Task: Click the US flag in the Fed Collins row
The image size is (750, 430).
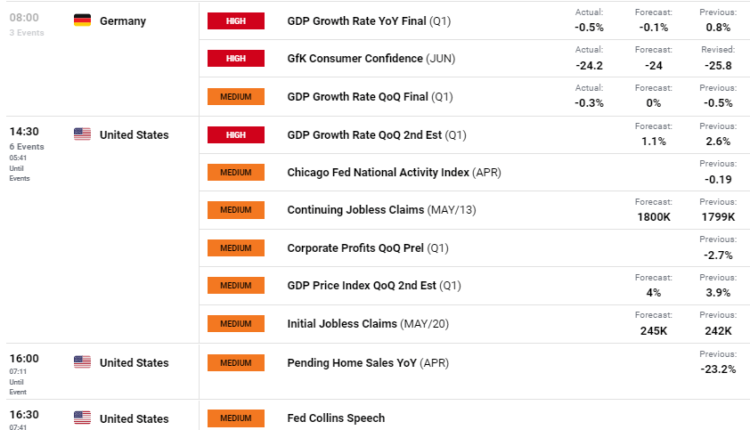Action: [x=83, y=418]
